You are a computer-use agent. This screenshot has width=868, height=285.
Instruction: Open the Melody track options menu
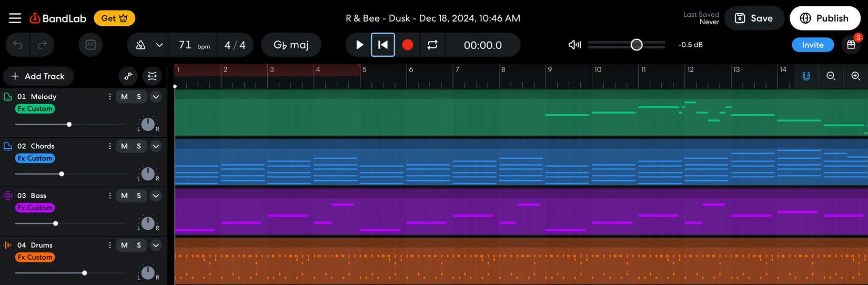(109, 97)
